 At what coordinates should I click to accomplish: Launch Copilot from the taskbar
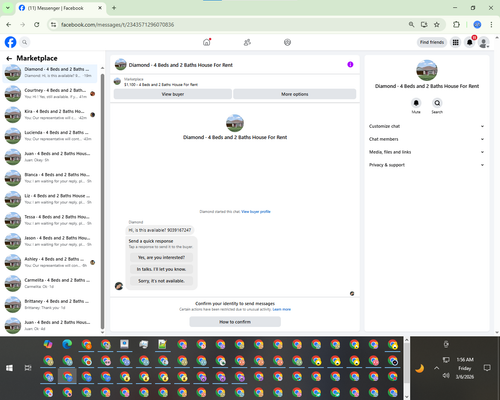[x=48, y=344]
